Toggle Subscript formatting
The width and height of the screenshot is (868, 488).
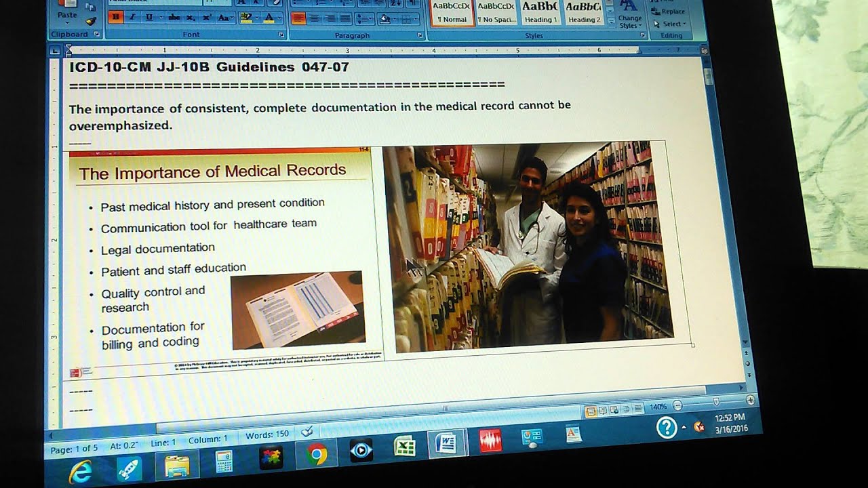point(191,18)
